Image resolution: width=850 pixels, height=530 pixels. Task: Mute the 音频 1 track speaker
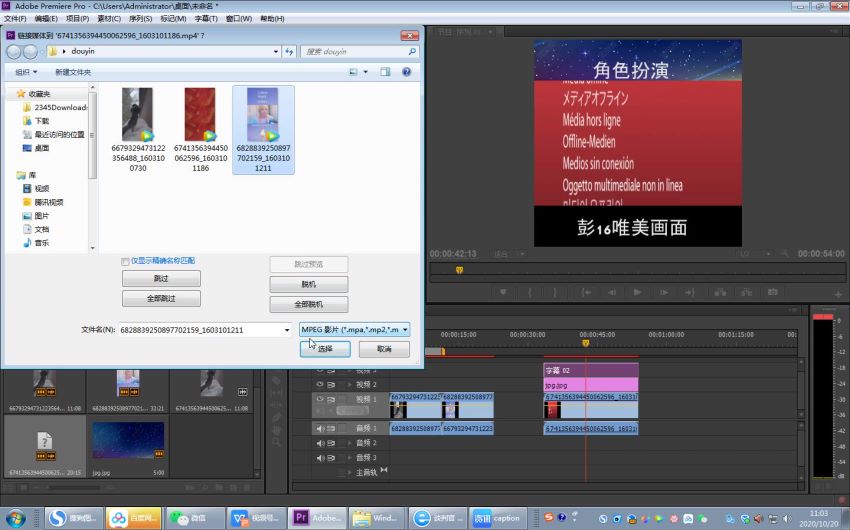(320, 428)
